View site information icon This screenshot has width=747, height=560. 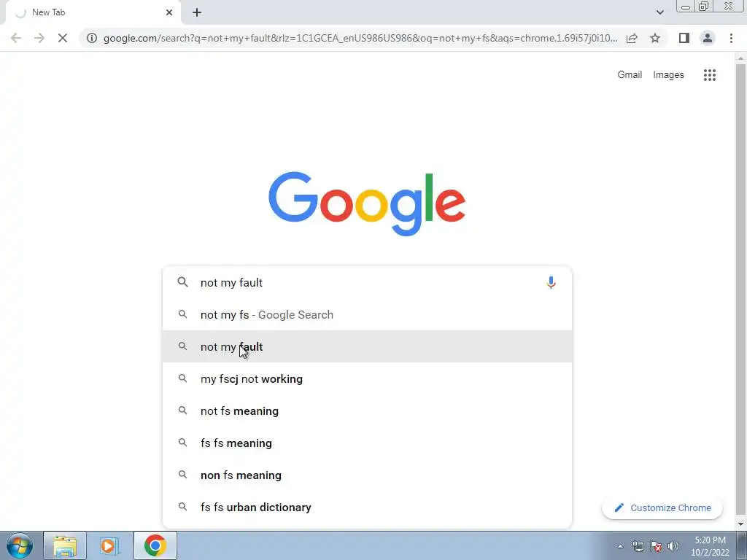(92, 38)
